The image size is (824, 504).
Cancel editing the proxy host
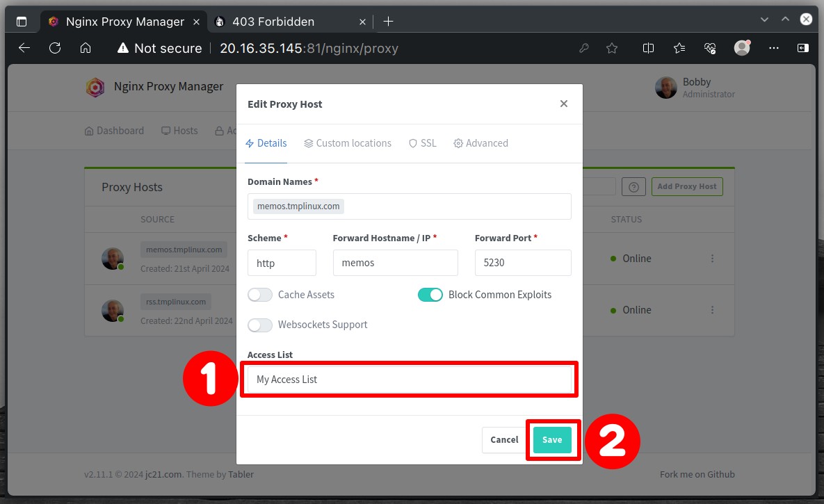(504, 440)
